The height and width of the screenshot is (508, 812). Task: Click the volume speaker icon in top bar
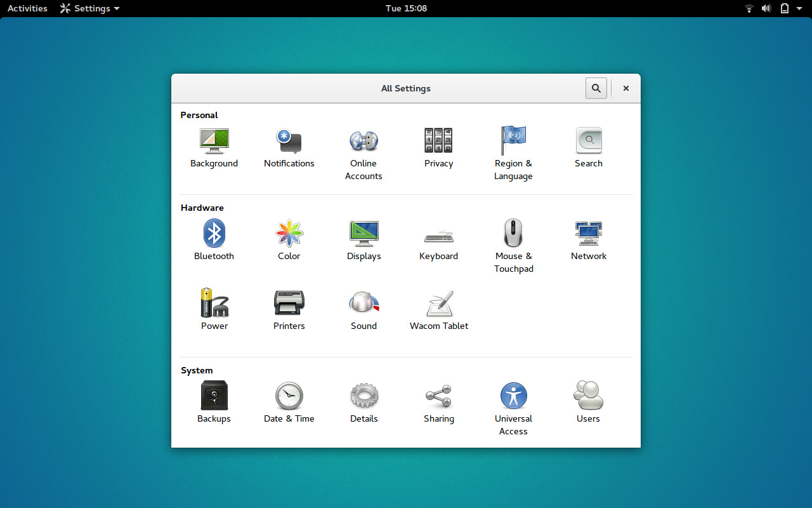[766, 8]
